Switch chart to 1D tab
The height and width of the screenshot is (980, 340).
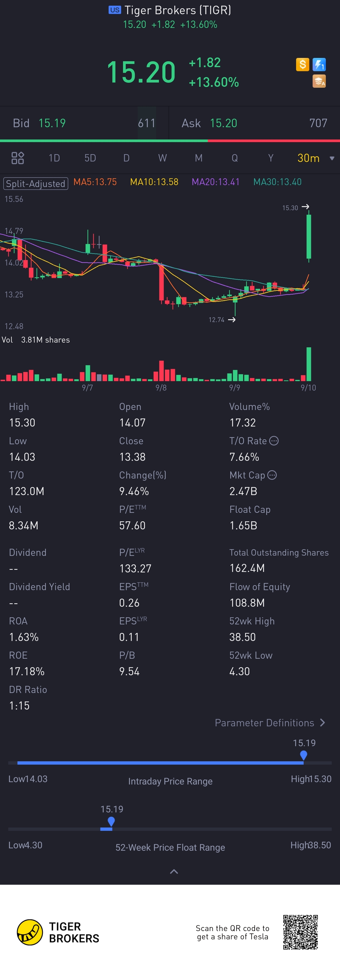click(54, 158)
